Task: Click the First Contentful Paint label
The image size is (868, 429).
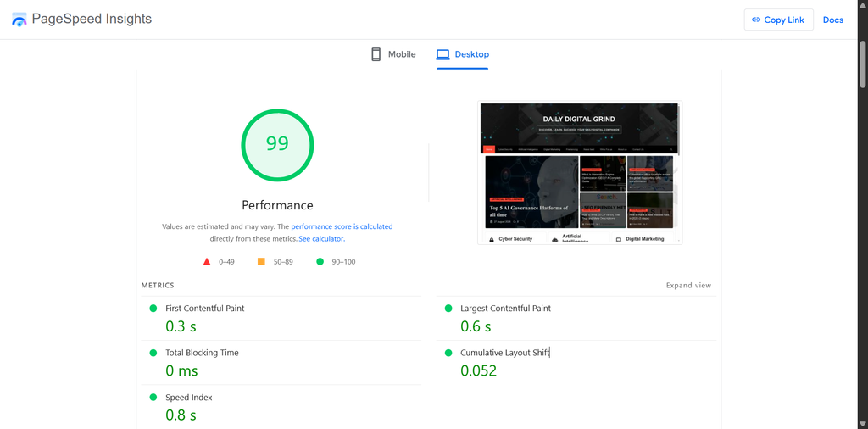Action: coord(205,309)
